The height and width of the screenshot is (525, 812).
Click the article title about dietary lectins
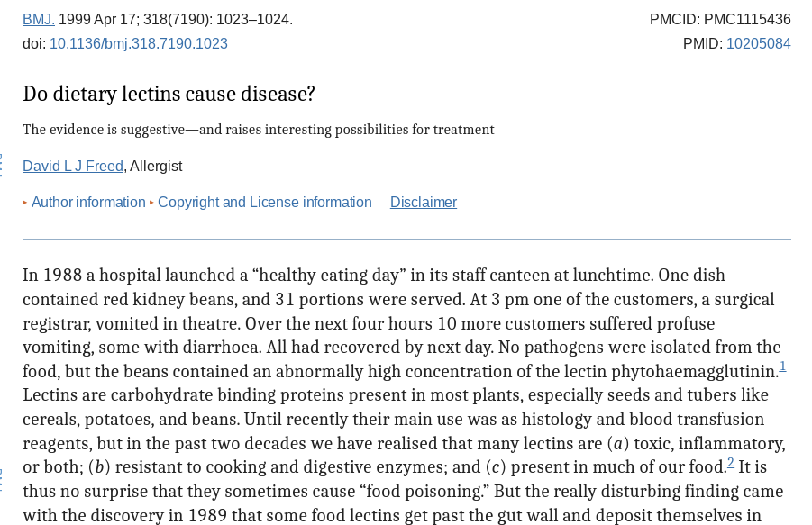(169, 95)
